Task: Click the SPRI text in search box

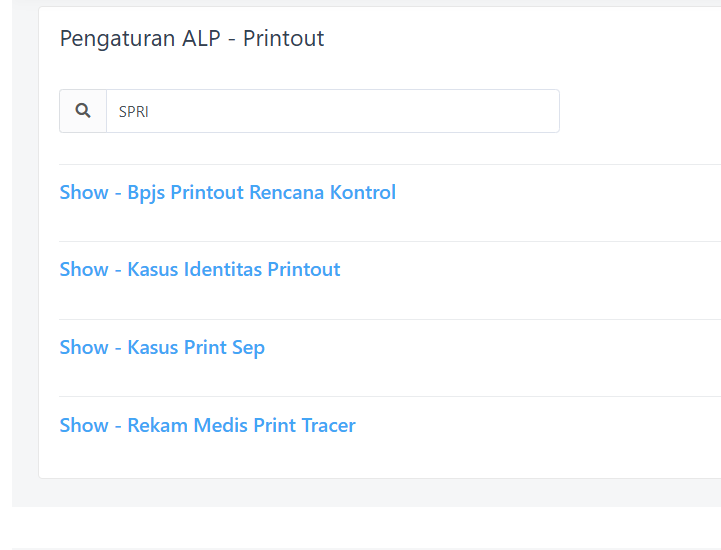Action: click(x=134, y=112)
